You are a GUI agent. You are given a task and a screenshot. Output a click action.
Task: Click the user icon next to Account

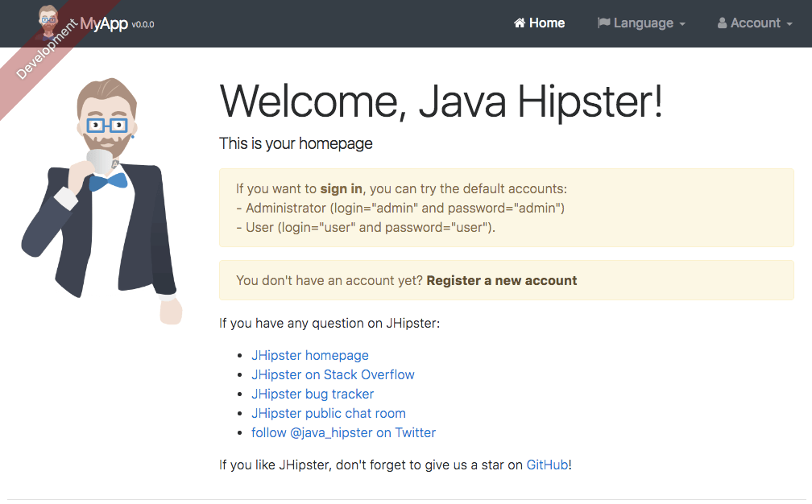(x=723, y=23)
